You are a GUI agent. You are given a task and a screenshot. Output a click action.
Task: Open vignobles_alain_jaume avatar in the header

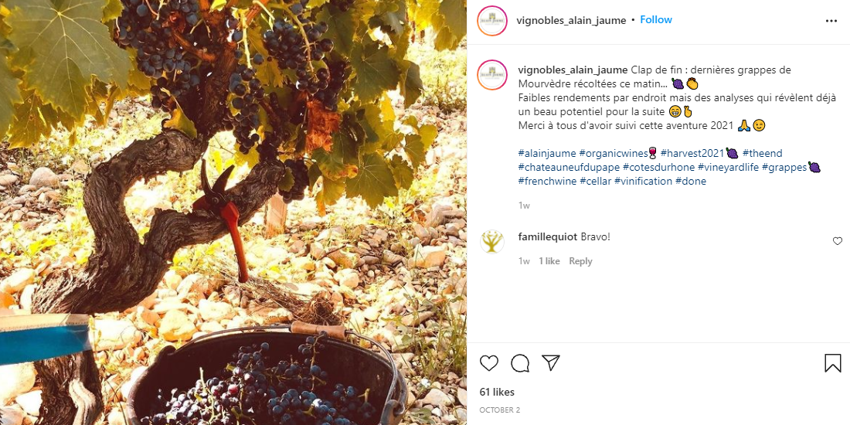491,20
